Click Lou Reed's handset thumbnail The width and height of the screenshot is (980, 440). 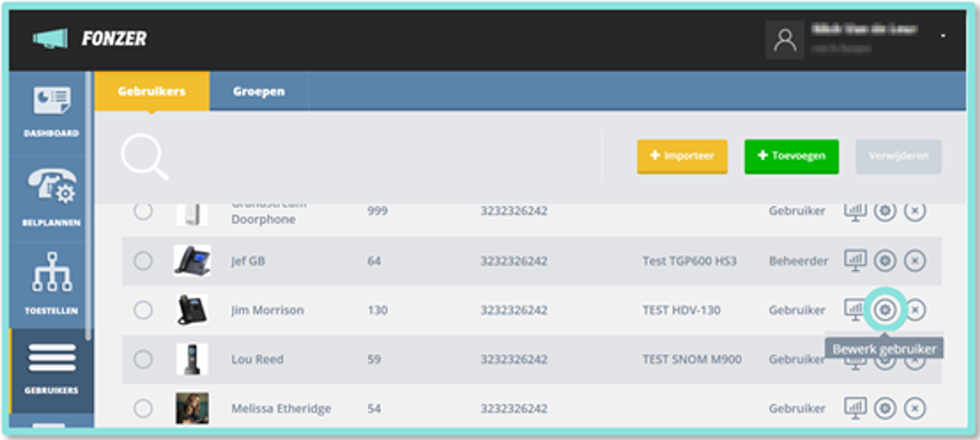click(x=192, y=359)
